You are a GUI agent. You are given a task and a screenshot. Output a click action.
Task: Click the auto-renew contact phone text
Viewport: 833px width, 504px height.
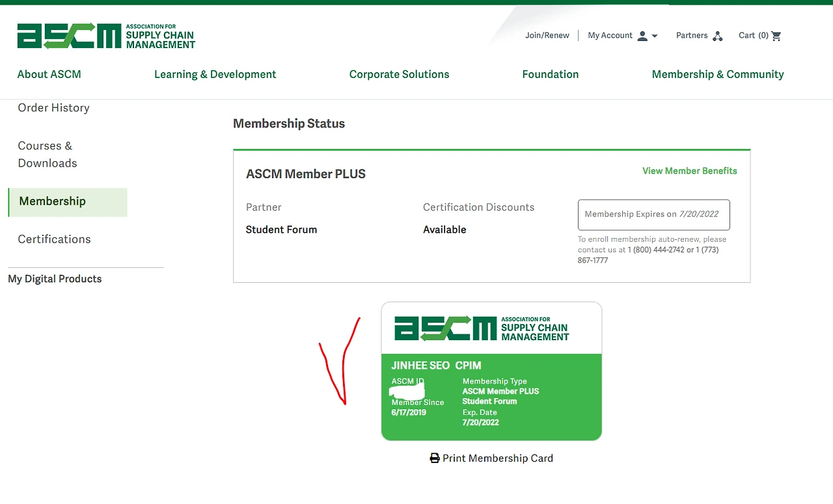coord(652,250)
